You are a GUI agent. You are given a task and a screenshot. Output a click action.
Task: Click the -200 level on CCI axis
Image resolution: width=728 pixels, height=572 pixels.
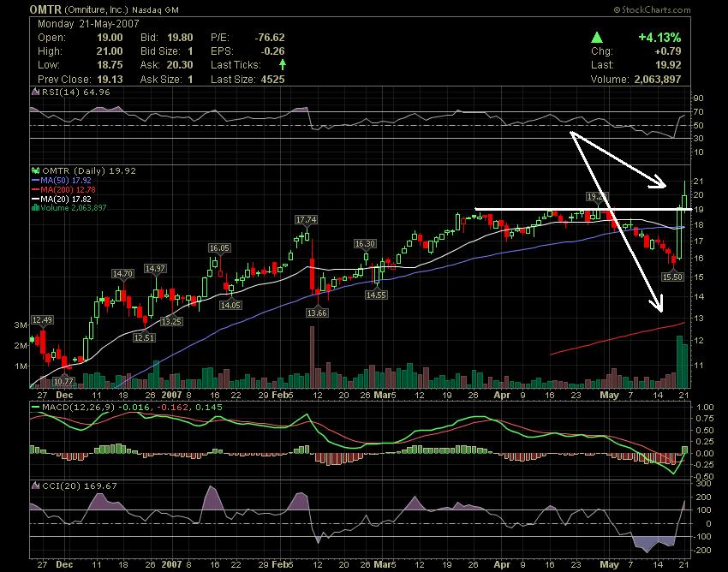click(x=703, y=551)
